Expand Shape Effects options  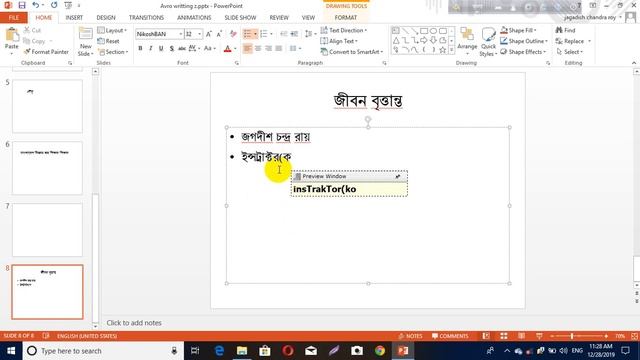[523, 52]
